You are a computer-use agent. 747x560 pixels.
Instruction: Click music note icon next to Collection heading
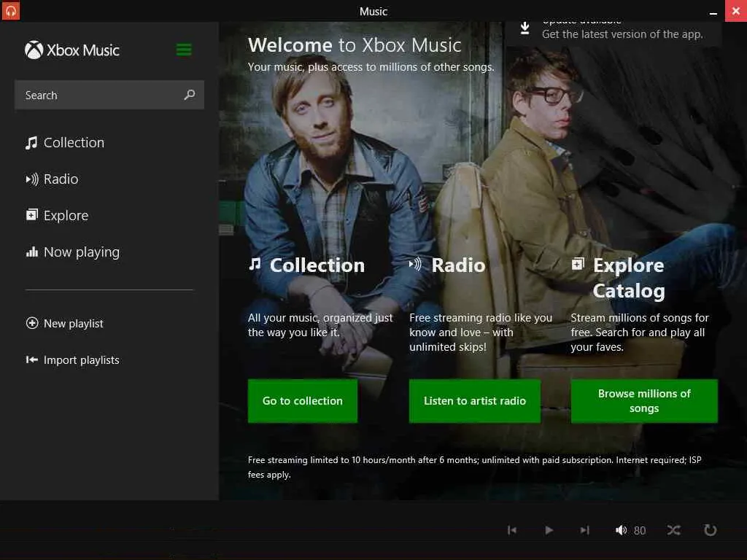pyautogui.click(x=255, y=264)
